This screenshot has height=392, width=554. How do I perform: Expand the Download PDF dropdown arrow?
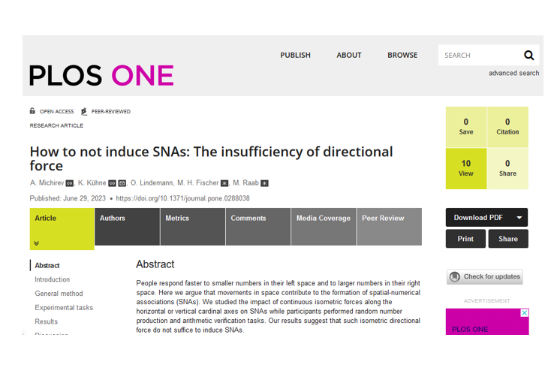[x=518, y=218]
